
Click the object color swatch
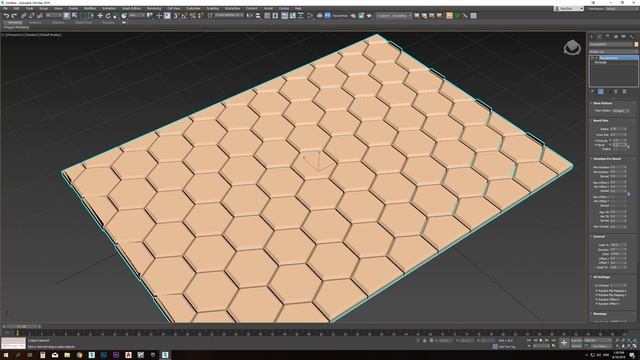(x=636, y=44)
